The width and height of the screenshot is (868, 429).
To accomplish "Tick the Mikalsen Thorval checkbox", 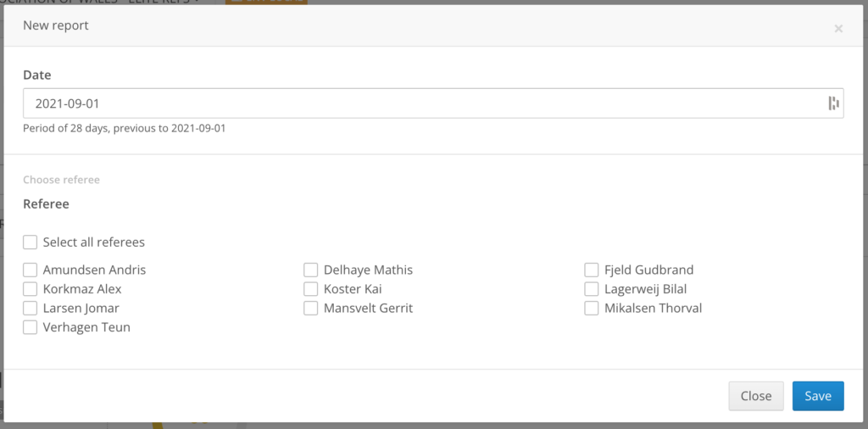I will 591,308.
